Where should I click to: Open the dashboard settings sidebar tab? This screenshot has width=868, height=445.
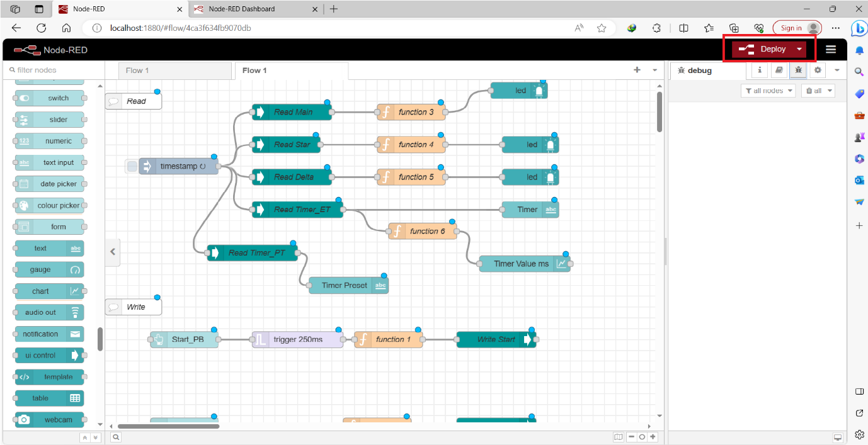pyautogui.click(x=818, y=70)
